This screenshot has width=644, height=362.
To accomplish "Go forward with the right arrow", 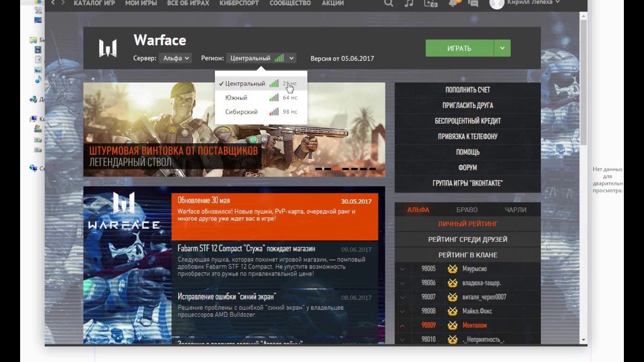I will [x=63, y=3].
